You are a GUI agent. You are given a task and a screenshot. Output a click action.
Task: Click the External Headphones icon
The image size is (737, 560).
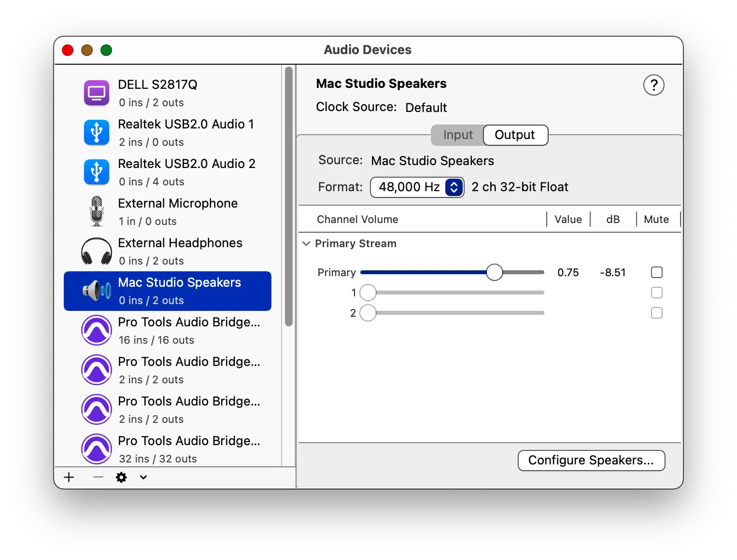[x=96, y=251]
